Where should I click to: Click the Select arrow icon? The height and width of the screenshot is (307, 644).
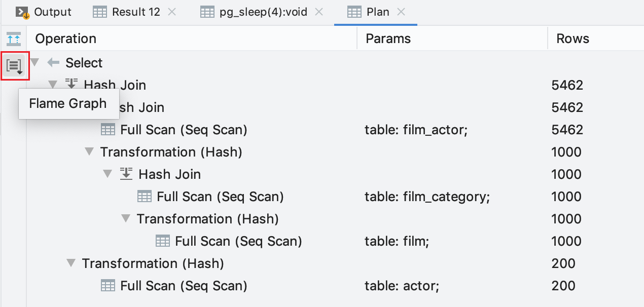tap(53, 63)
